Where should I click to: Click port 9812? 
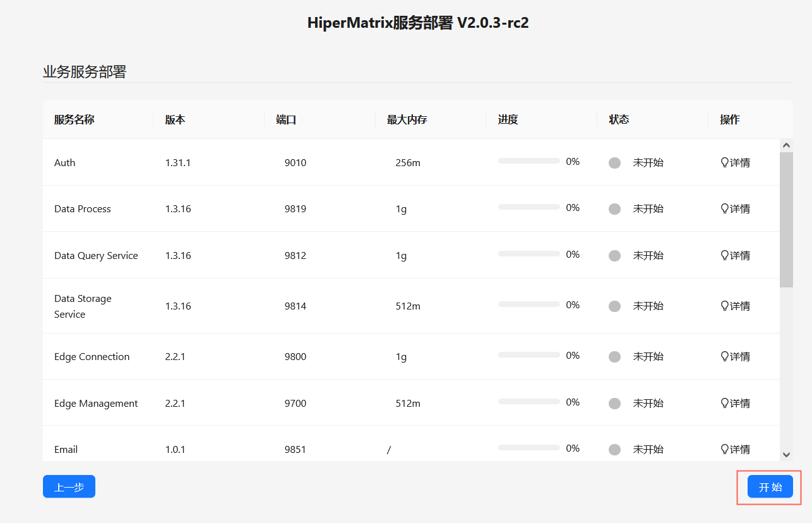[296, 255]
